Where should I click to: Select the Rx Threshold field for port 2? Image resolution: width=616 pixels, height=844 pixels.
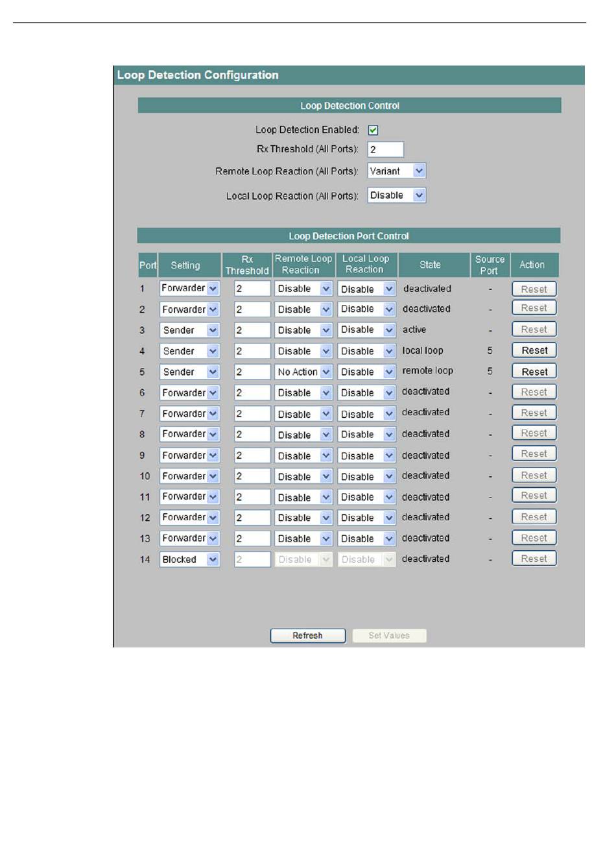(252, 309)
